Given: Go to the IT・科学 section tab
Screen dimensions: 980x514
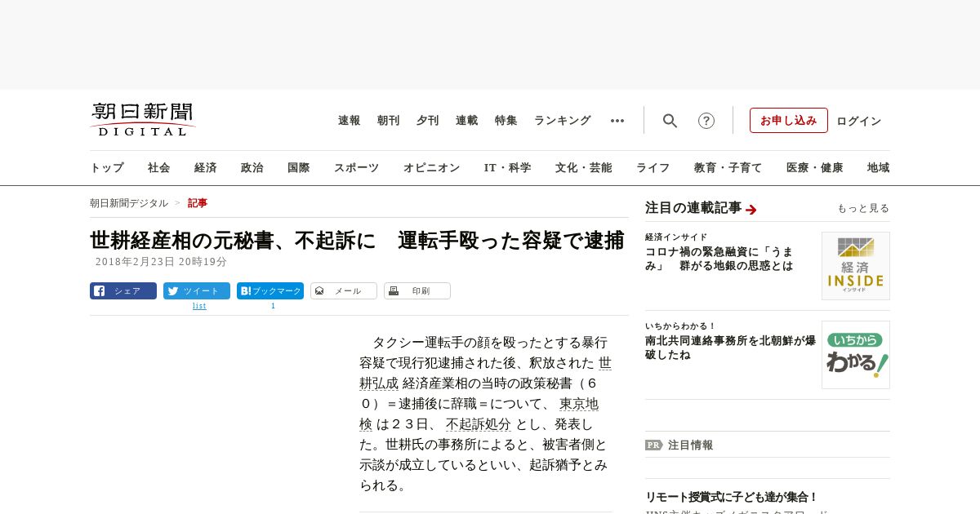Looking at the screenshot, I should click(508, 168).
